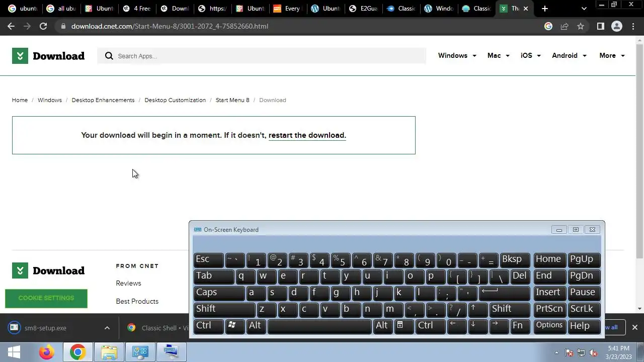Switch to the '4 Free' browser tab

coord(136,9)
